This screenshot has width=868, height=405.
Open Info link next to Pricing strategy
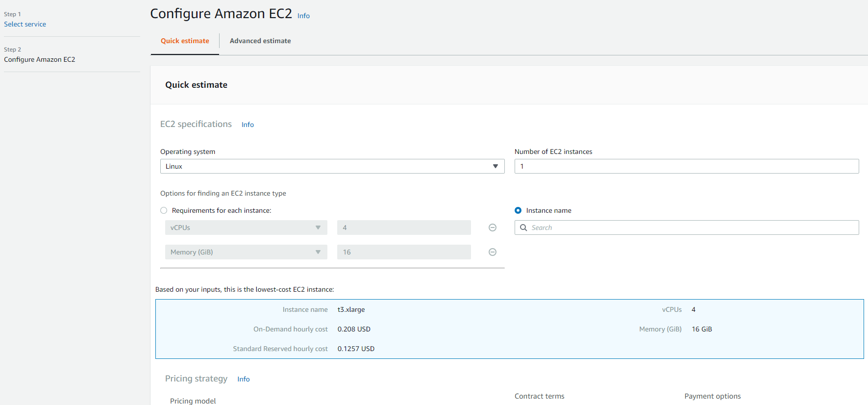pos(244,379)
